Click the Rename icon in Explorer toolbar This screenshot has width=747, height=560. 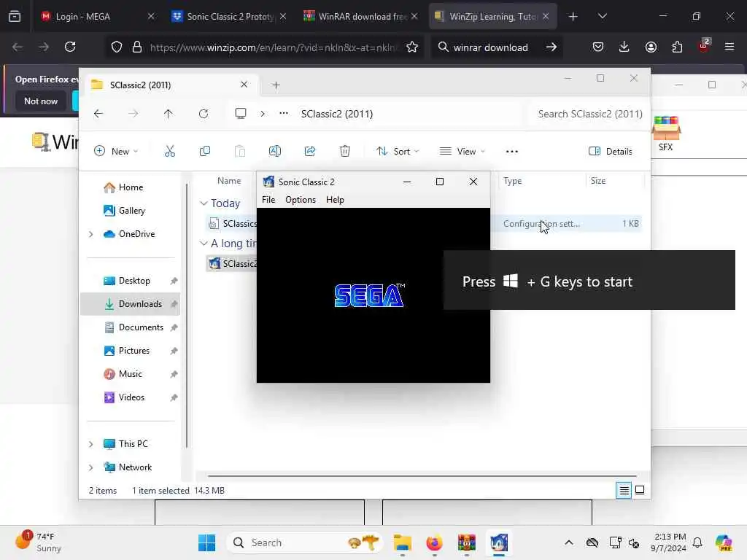coord(275,152)
